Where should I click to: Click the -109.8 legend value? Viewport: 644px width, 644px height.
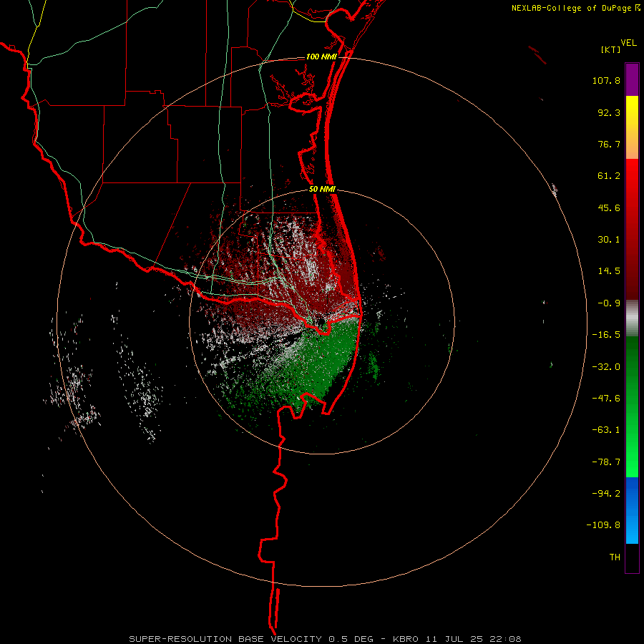tap(604, 525)
